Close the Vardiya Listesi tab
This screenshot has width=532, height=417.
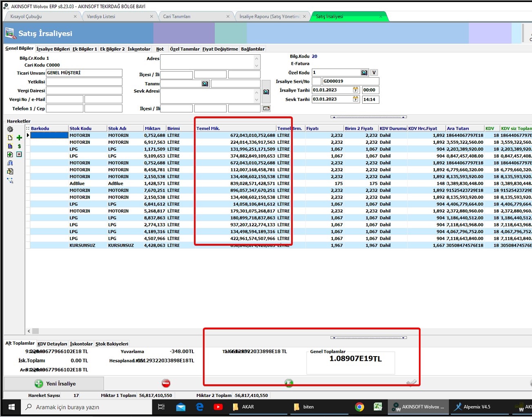151,16
